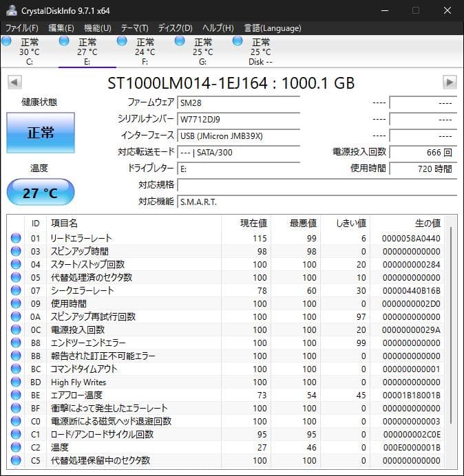Click status icon of row 07 シークエラーレート
The image size is (464, 476).
tap(16, 290)
